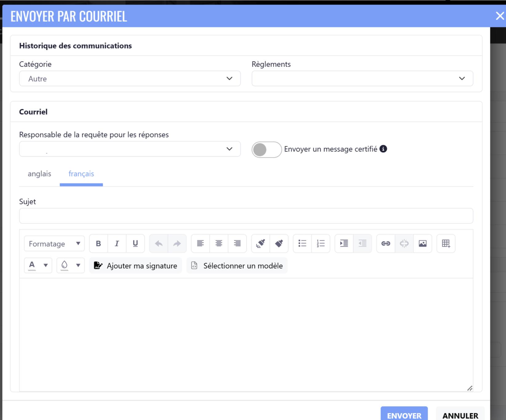
Task: Select the français tab
Action: coord(81,174)
